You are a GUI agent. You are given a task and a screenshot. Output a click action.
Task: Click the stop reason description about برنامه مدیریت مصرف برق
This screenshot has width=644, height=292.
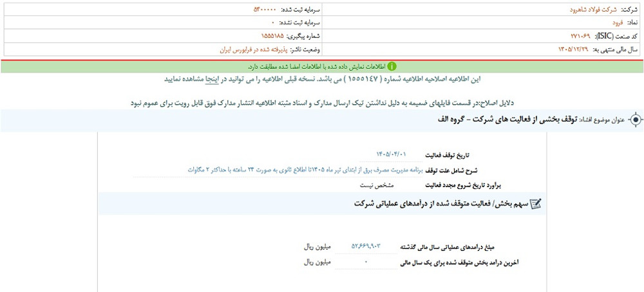tap(305, 169)
